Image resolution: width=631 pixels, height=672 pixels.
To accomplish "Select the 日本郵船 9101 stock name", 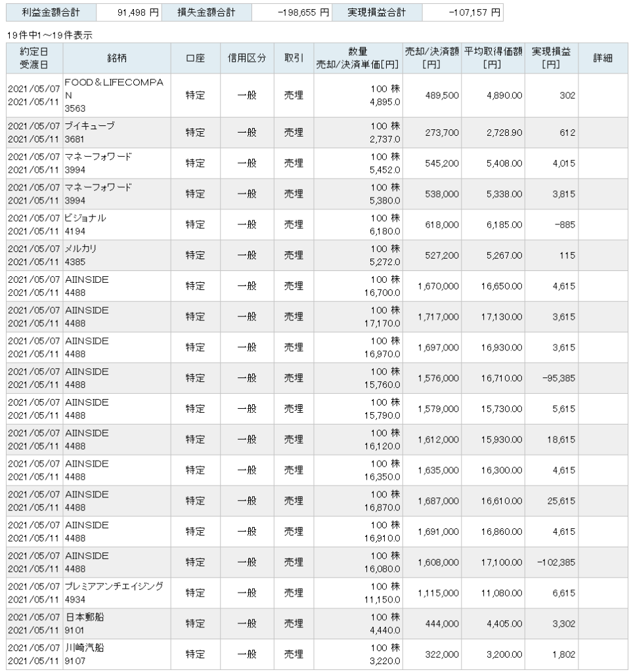I will pos(85,623).
